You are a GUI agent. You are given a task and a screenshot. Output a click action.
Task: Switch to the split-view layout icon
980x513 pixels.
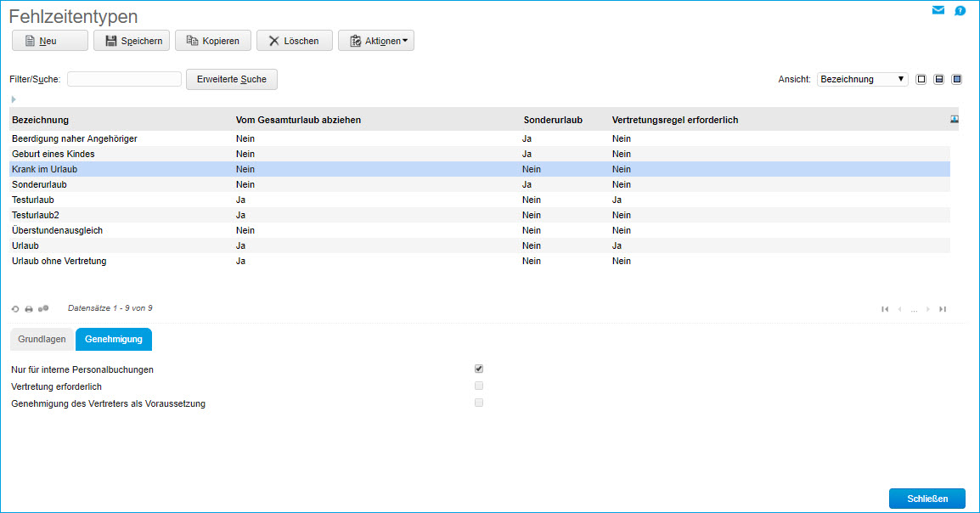pos(939,79)
